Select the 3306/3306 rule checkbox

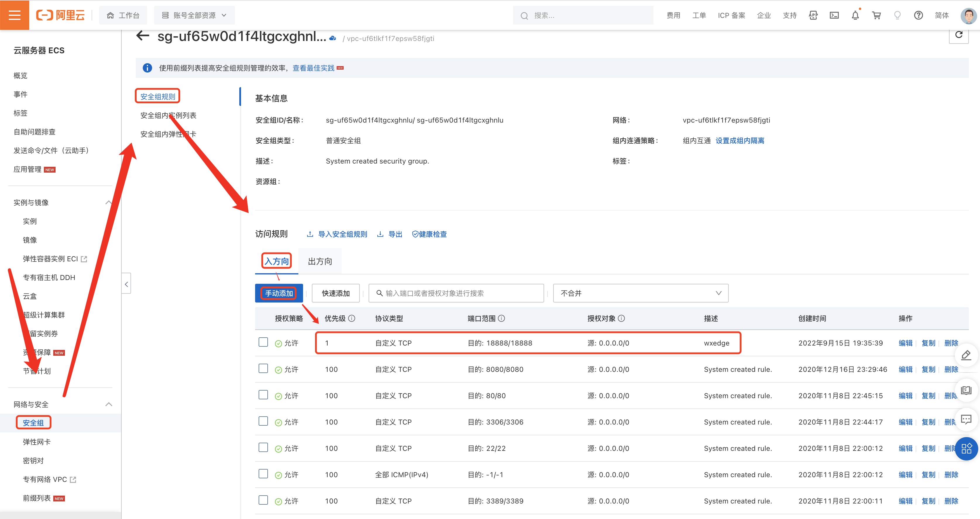click(263, 421)
